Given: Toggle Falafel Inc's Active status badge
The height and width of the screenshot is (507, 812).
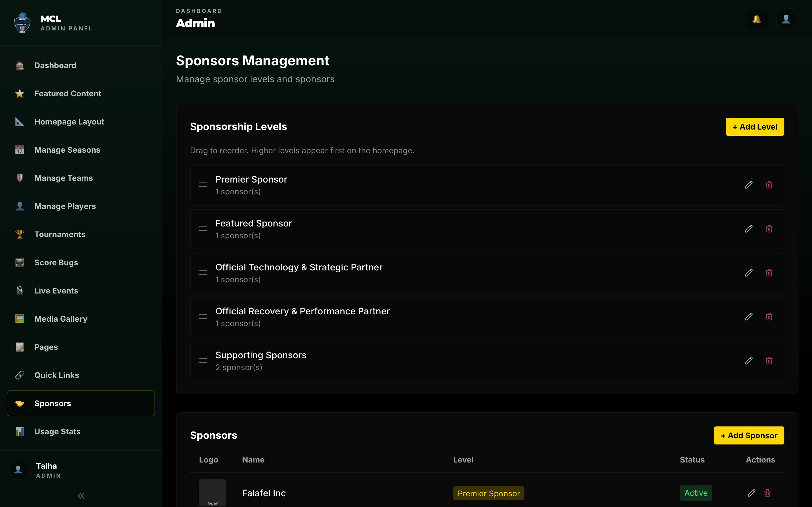Looking at the screenshot, I should coord(696,493).
